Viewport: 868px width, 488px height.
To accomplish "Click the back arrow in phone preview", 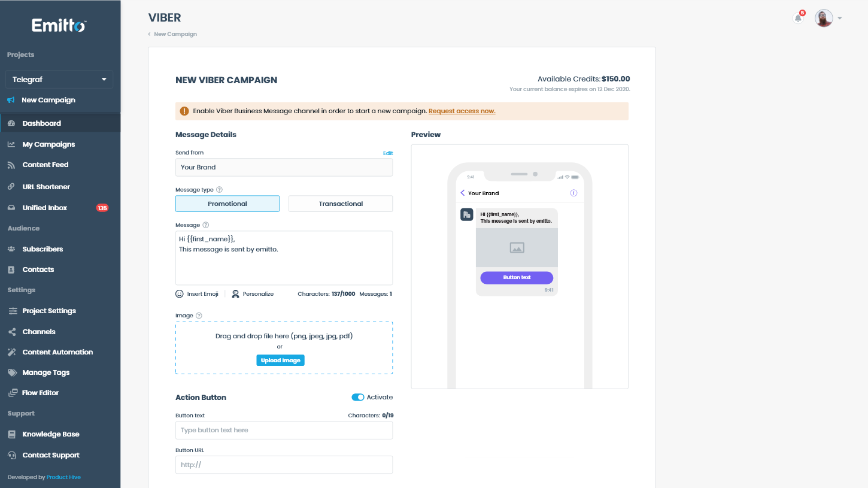I will tap(463, 193).
